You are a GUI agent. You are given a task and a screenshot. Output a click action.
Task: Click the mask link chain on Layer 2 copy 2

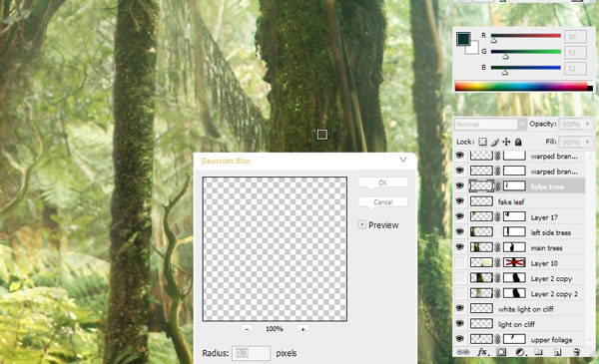pyautogui.click(x=497, y=293)
